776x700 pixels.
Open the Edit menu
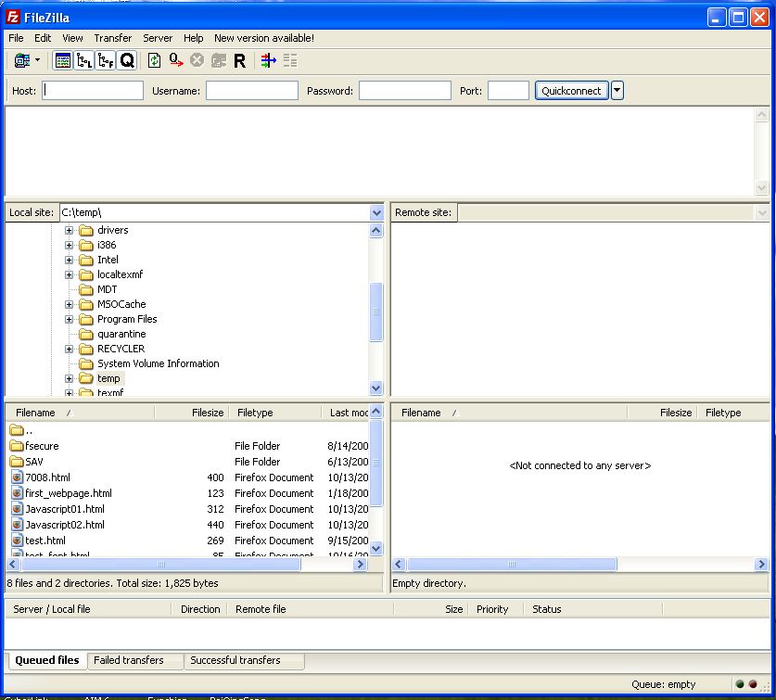point(43,38)
